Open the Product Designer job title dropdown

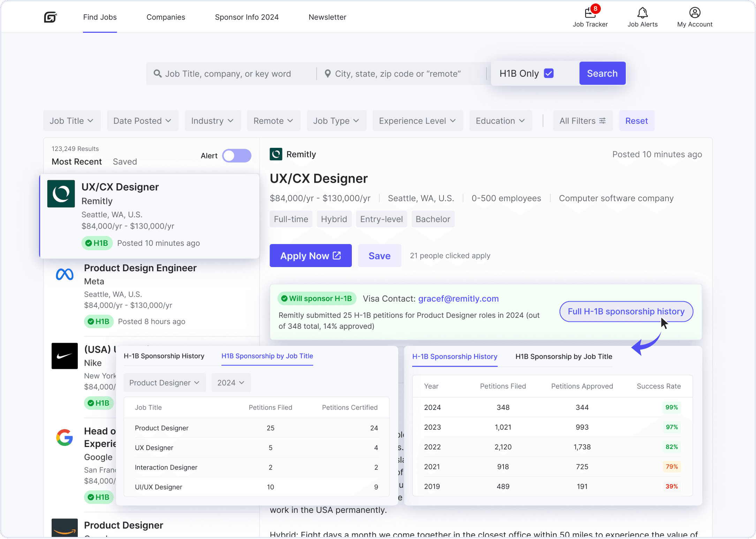coord(165,383)
